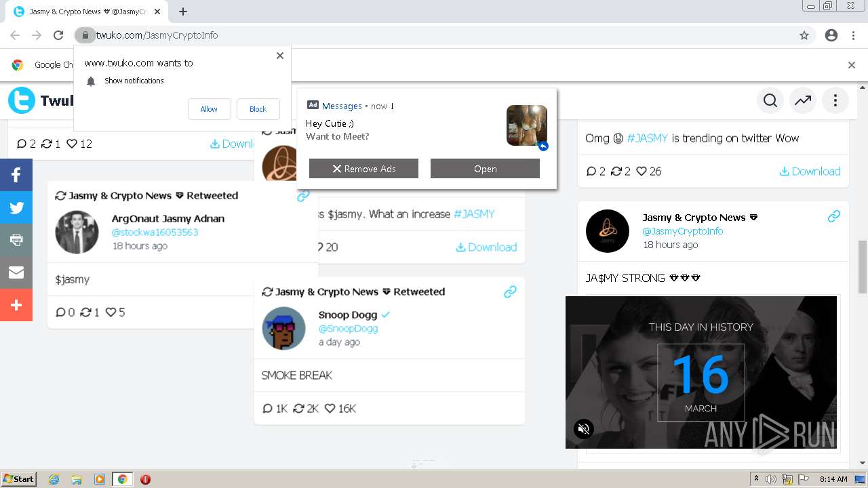Dismiss the Google Chrome info bar
This screenshot has height=488, width=868.
click(852, 65)
